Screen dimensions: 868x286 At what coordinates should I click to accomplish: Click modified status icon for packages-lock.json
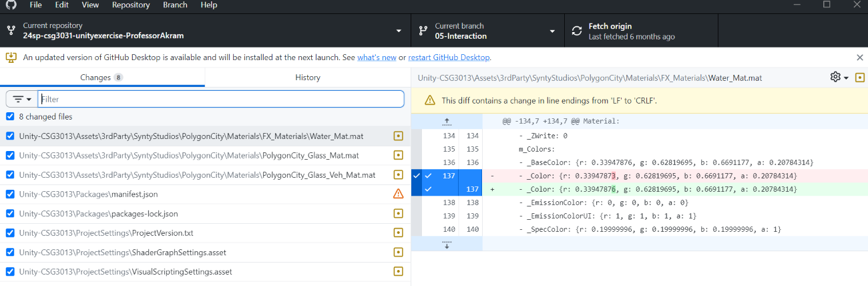(399, 213)
